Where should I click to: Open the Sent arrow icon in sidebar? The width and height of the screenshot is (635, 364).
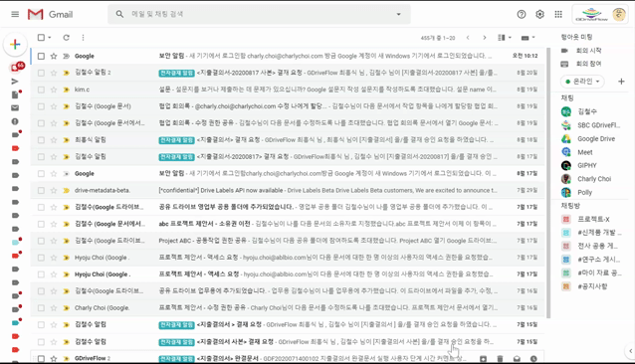pyautogui.click(x=15, y=82)
